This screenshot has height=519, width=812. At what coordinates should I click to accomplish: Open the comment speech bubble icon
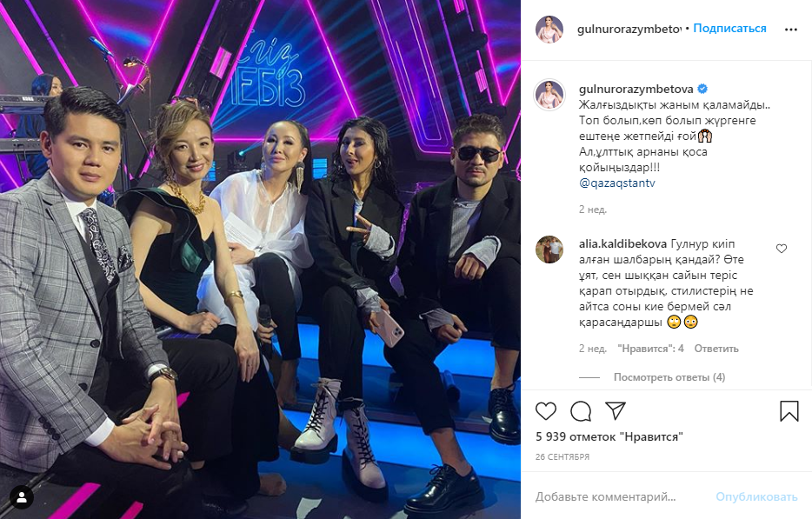(x=581, y=411)
